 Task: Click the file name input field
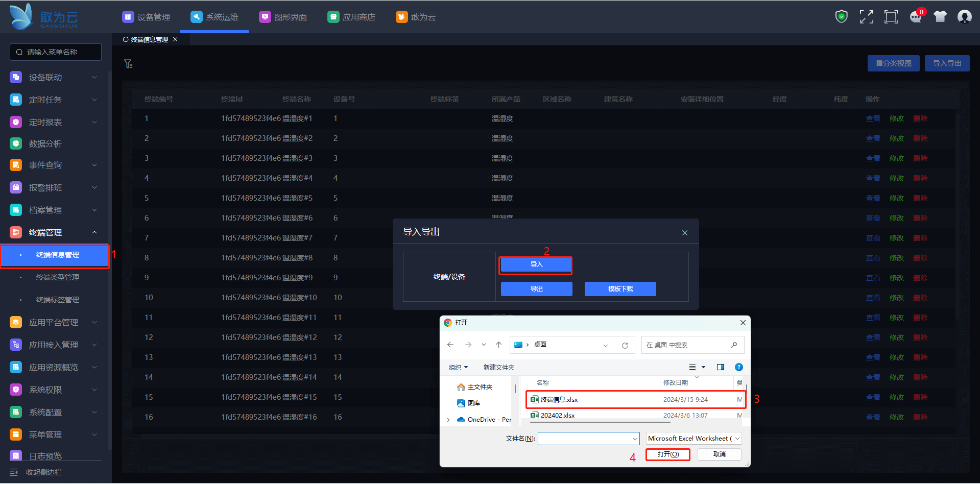coord(585,439)
